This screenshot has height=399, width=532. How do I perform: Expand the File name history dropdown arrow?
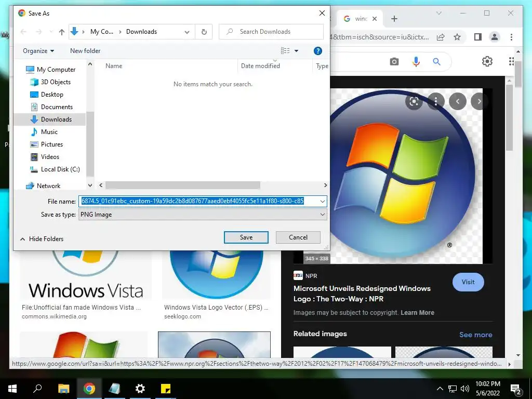point(322,202)
